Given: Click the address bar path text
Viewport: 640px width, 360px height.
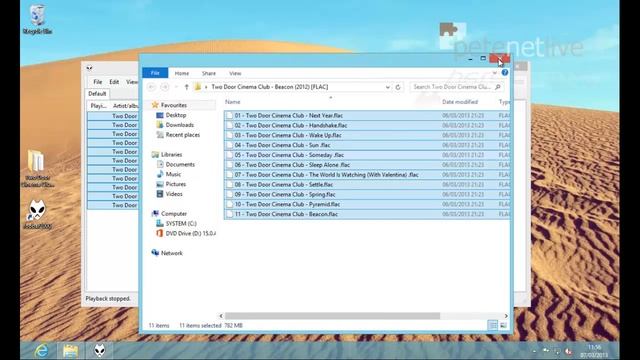Looking at the screenshot, I should (270, 87).
